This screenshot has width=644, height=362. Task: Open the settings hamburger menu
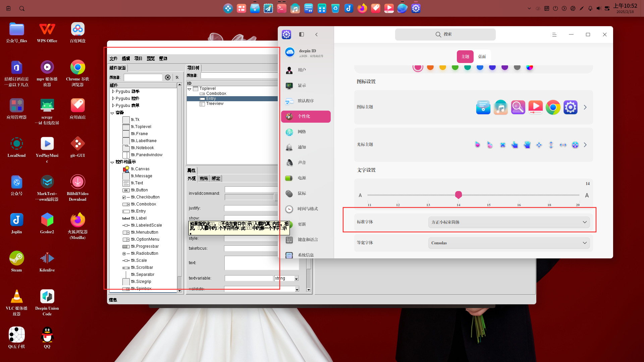tap(554, 35)
